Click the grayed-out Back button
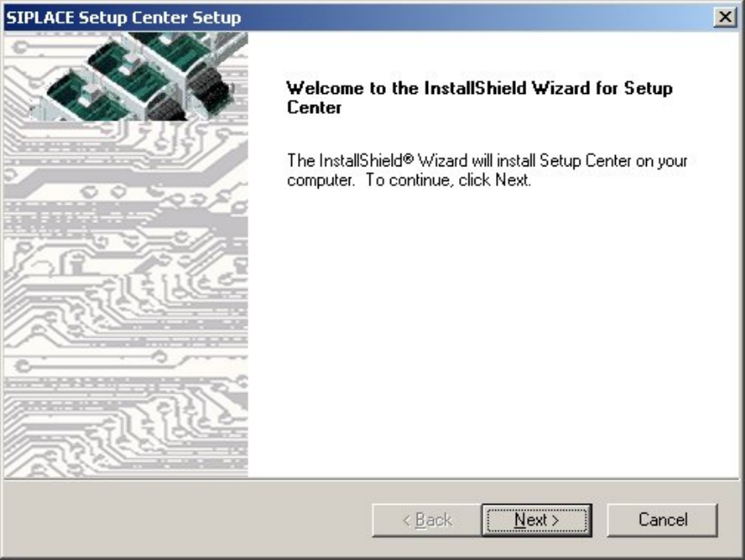Viewport: 745px width, 560px height. click(x=426, y=520)
